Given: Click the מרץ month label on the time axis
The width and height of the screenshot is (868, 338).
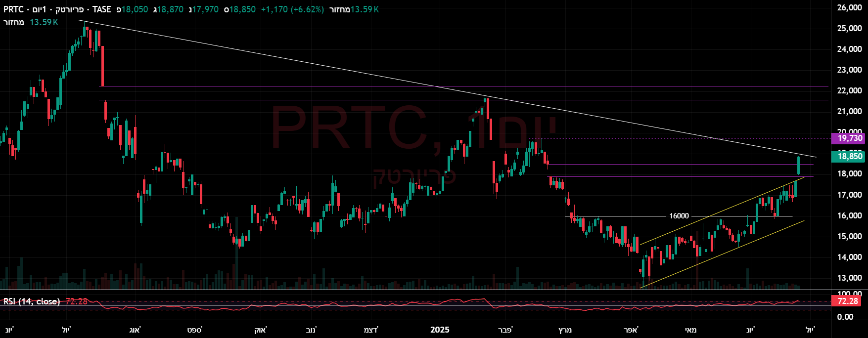Looking at the screenshot, I should pos(564,330).
